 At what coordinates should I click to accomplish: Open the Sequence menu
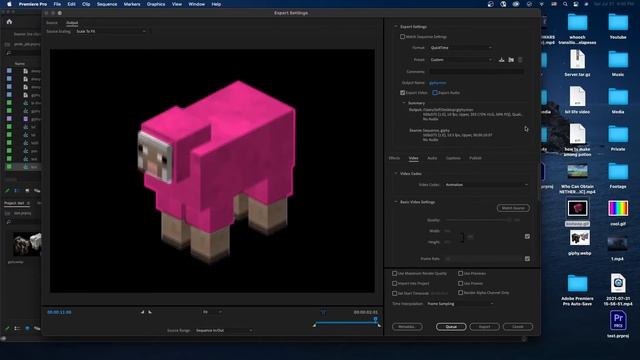(107, 4)
